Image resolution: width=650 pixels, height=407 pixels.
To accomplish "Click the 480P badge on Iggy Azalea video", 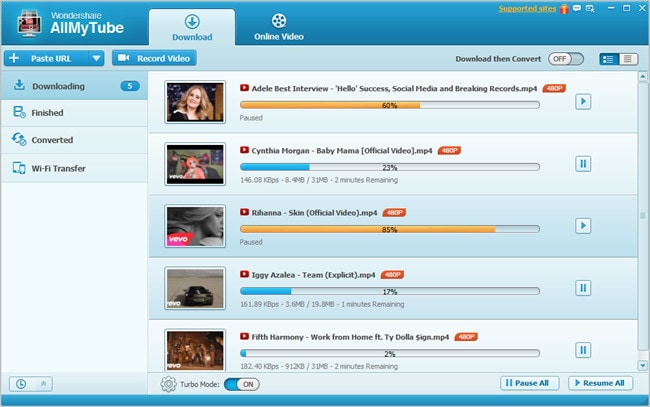I will pyautogui.click(x=392, y=275).
